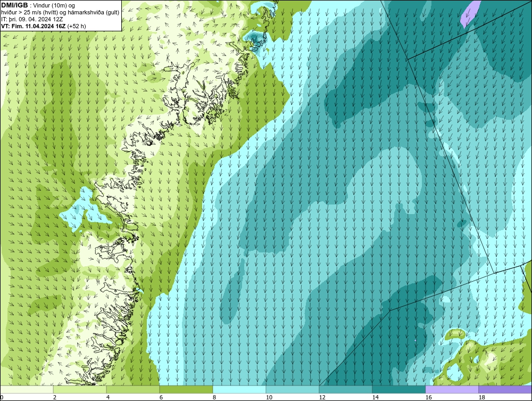Viewport: 532px width, 401px height.
Task: Click the 10–12 m/s light teal legend swatch
Action: (x=293, y=389)
